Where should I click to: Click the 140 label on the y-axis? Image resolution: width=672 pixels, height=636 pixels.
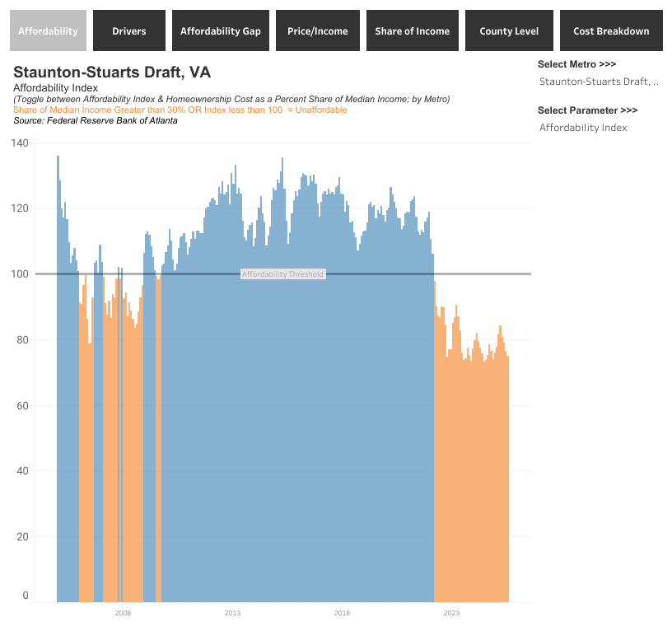20,143
